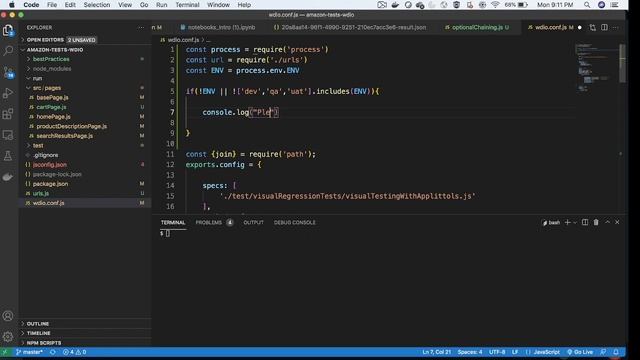Open launch terminal profile dropdown arrow
The image size is (640, 360).
(x=575, y=222)
